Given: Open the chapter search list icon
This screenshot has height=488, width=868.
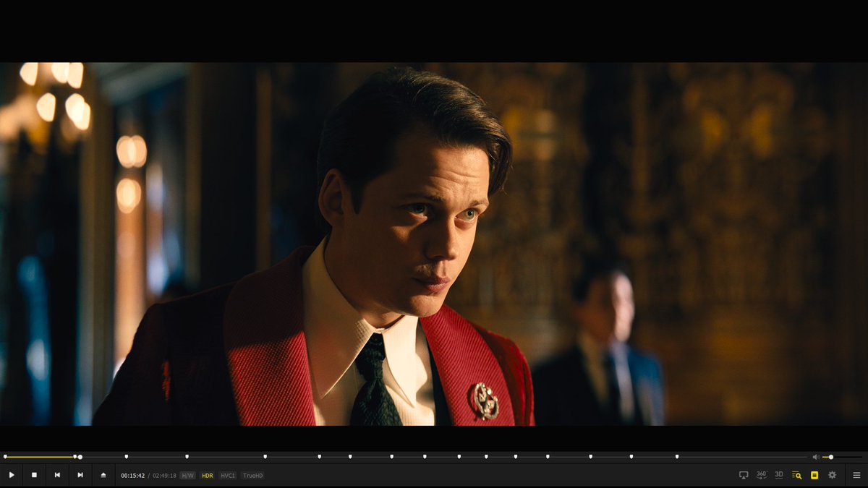Looking at the screenshot, I should (796, 475).
